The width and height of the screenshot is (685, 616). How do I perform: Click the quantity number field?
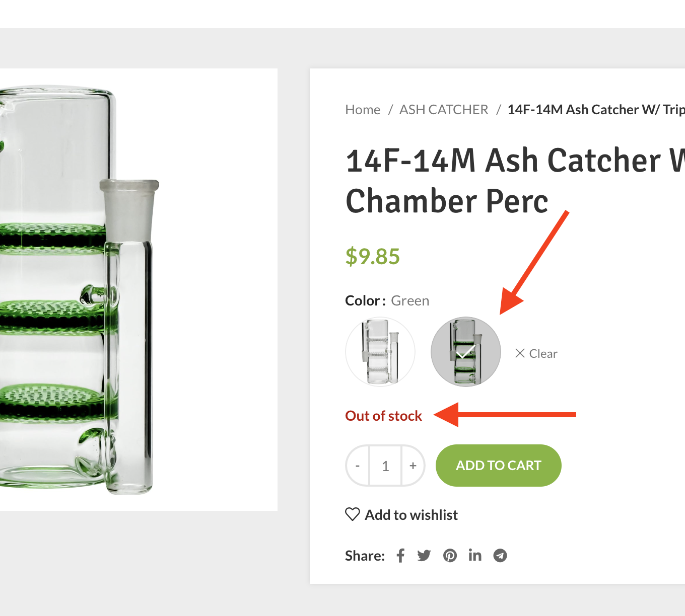[x=385, y=466]
